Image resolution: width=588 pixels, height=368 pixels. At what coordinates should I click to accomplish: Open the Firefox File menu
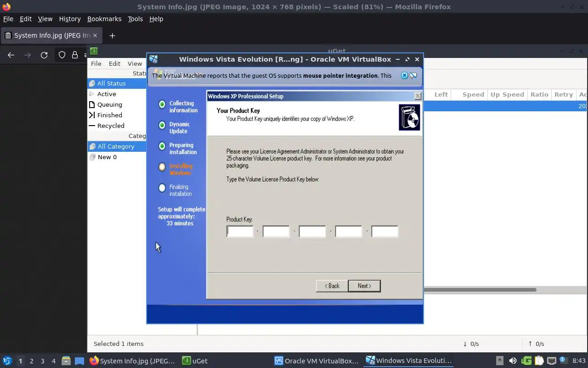(8, 19)
